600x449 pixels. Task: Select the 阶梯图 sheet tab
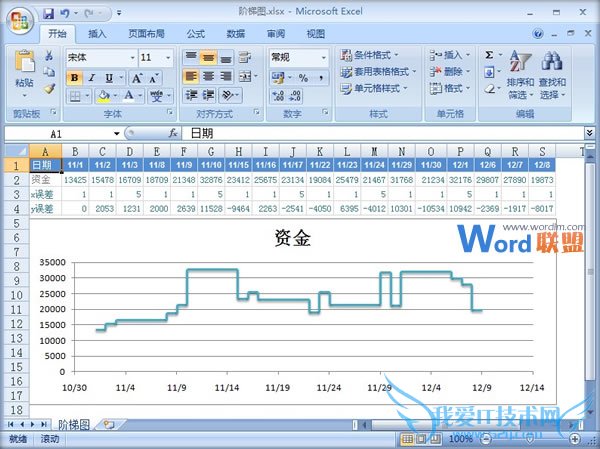[74, 425]
